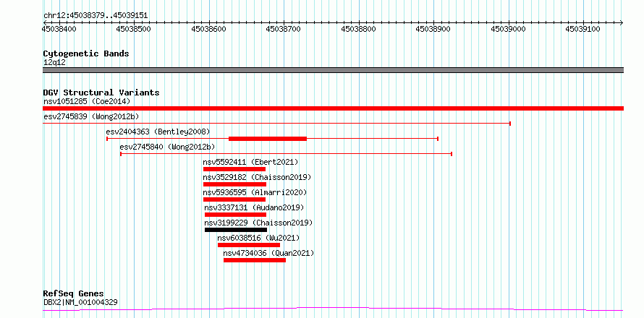Click the 12q12 band label
The height and width of the screenshot is (318, 644).
54,63
